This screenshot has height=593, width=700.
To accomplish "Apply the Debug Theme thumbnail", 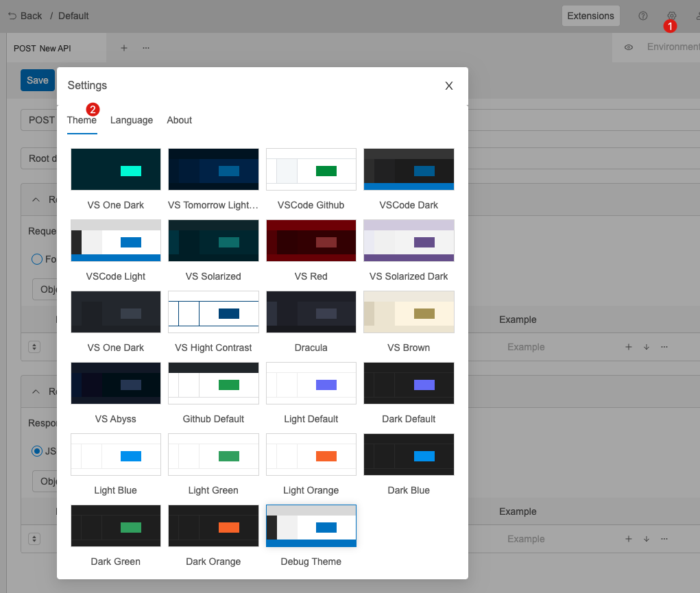I will coord(311,526).
